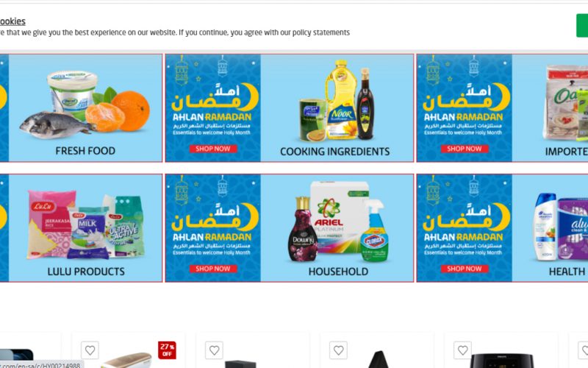Add the 27% OFF product to wishlist

[90, 350]
